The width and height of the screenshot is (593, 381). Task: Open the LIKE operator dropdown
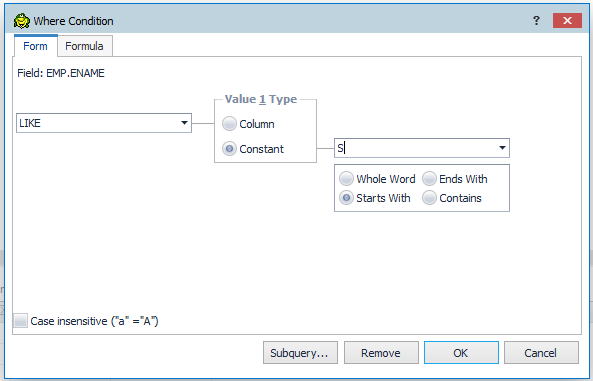tap(184, 123)
